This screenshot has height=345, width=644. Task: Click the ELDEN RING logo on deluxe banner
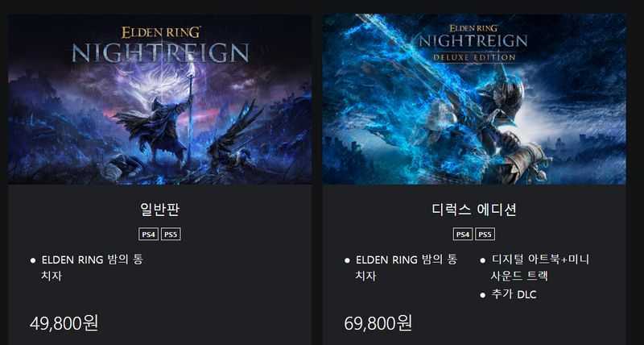point(473,28)
